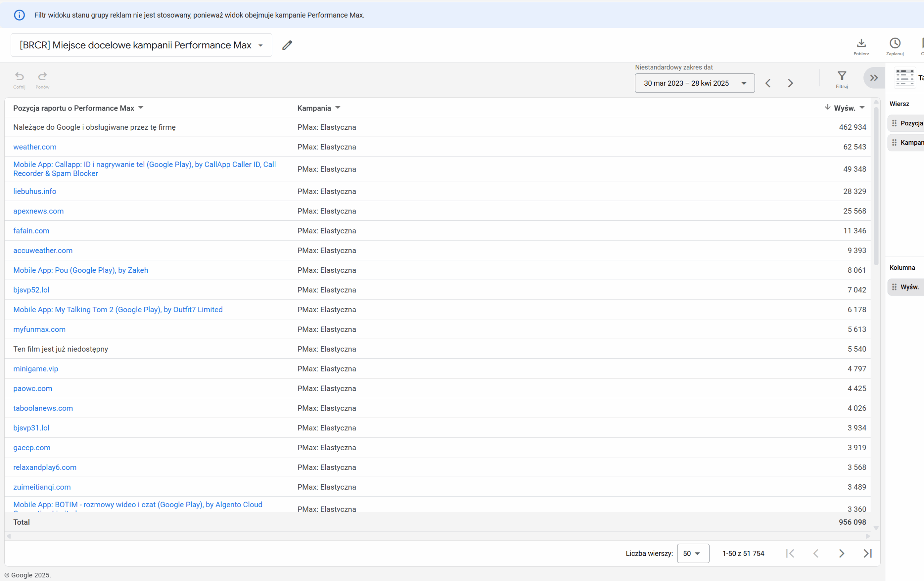Screen dimensions: 924x581
Task: Click the Cofnij undo arrow
Action: 19,76
